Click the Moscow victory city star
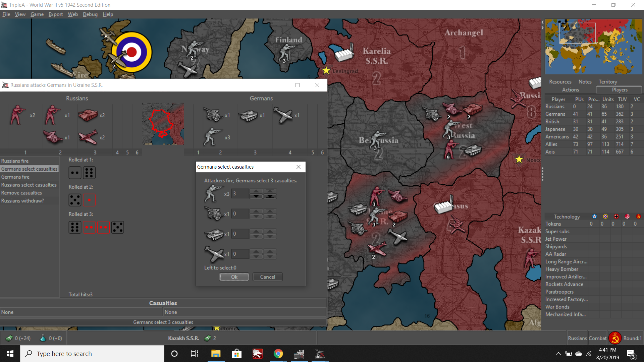Viewport: 644px width, 362px height. tap(519, 159)
